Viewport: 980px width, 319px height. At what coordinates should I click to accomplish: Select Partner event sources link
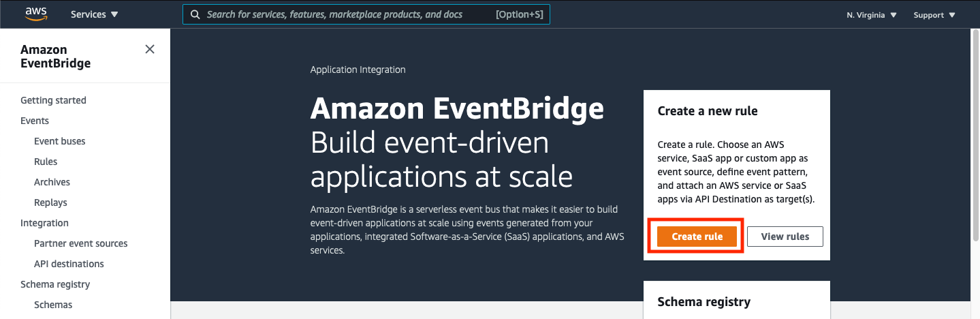click(x=81, y=243)
